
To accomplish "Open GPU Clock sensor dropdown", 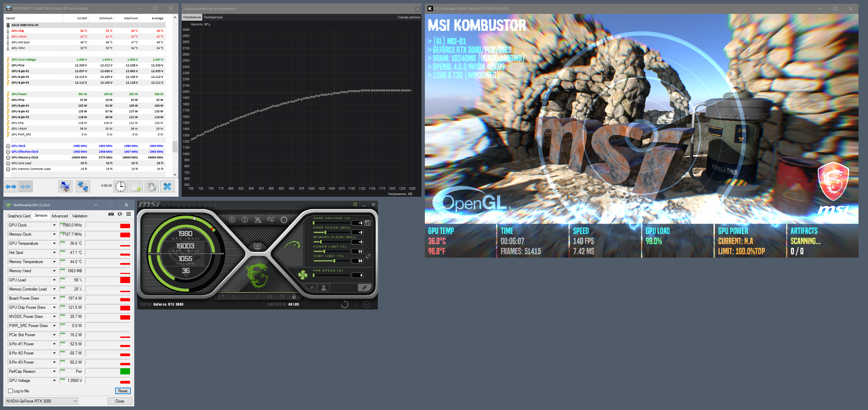I will [x=54, y=225].
